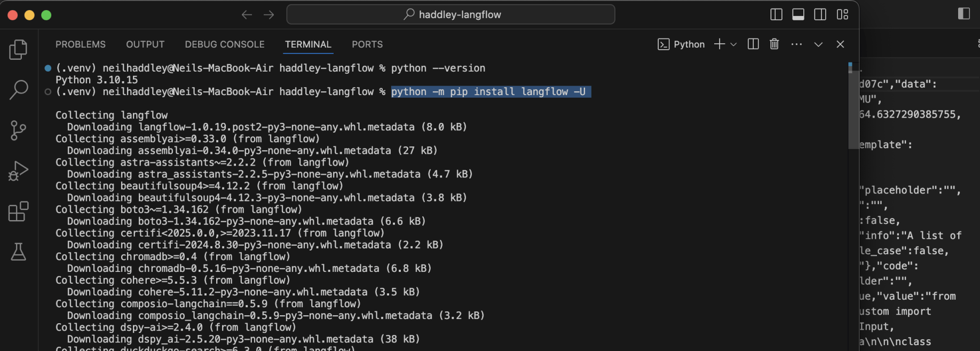Switch to the PROBLEMS tab
Image resolution: width=980 pixels, height=351 pixels.
81,44
